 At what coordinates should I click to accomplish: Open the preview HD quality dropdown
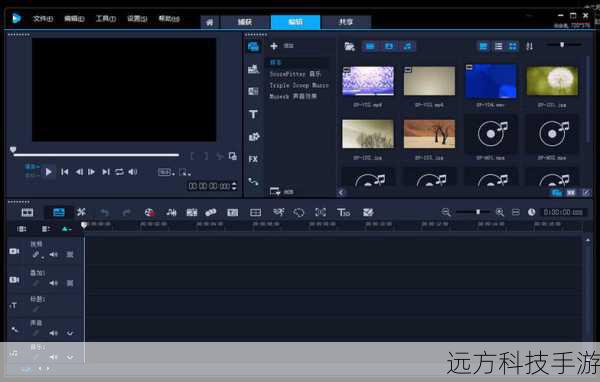tap(166, 172)
